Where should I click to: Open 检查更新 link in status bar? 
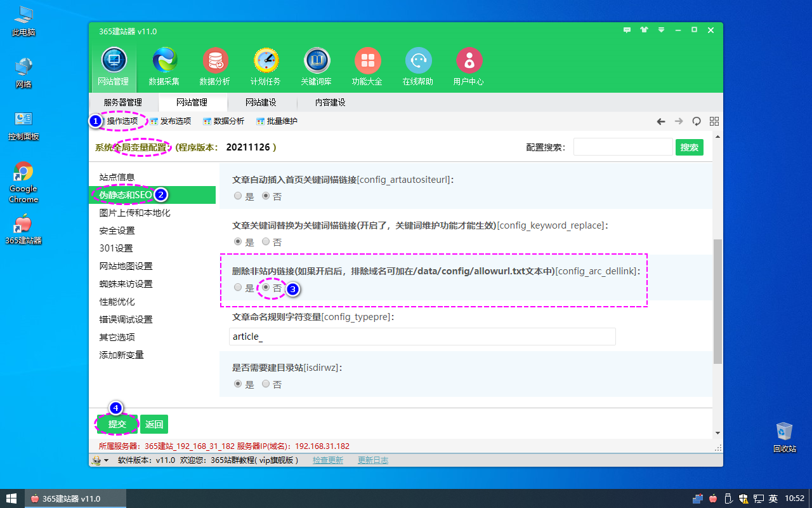[328, 460]
